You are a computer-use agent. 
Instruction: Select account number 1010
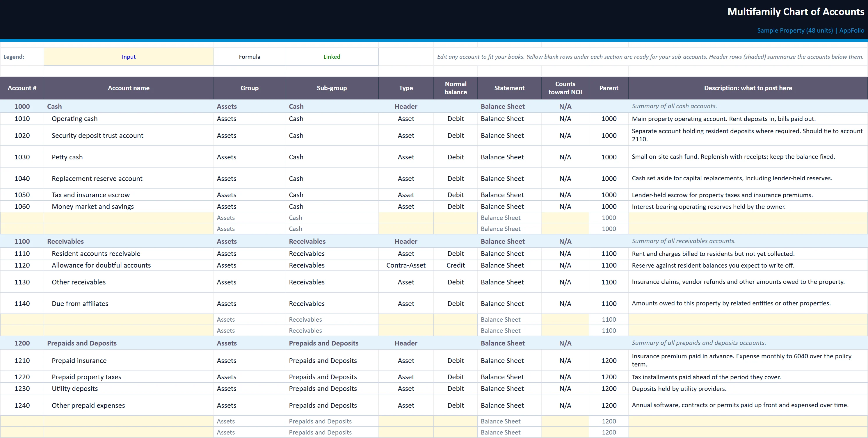[22, 119]
